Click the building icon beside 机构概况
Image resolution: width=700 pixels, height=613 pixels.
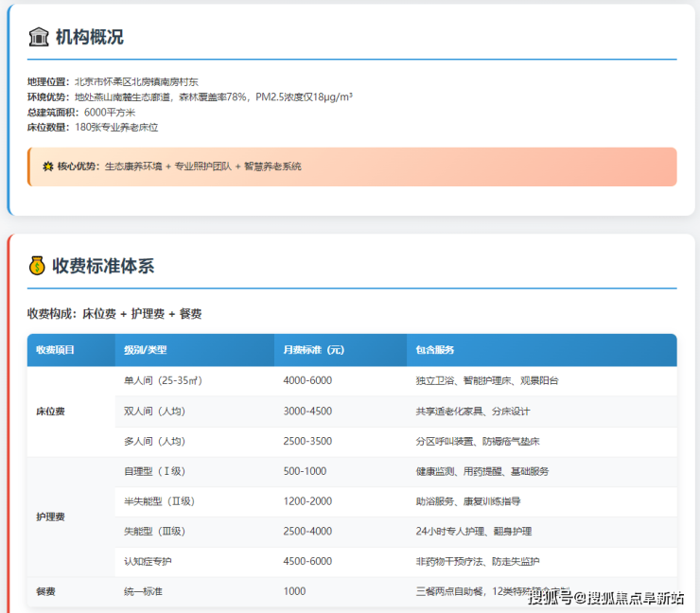click(39, 37)
